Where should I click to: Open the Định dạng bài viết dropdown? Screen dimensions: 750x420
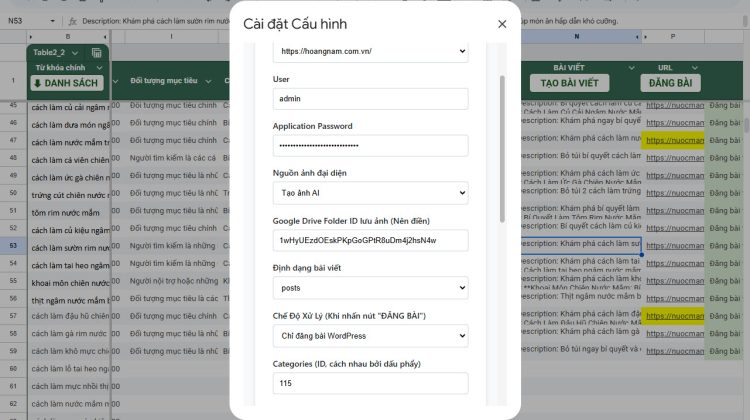(x=370, y=288)
